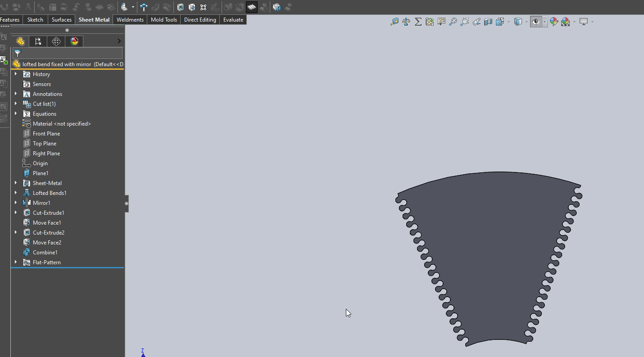This screenshot has width=644, height=357.
Task: Expand the Flat-Pattern feature
Action: point(16,262)
